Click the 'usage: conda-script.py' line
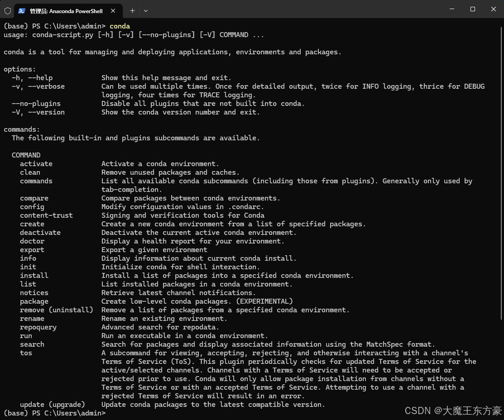504x420 pixels. click(x=134, y=35)
